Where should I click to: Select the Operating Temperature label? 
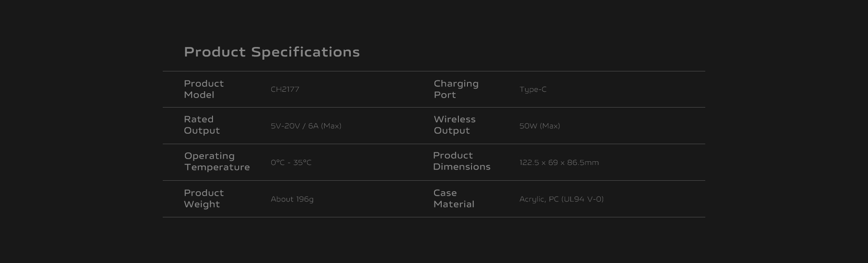(217, 161)
